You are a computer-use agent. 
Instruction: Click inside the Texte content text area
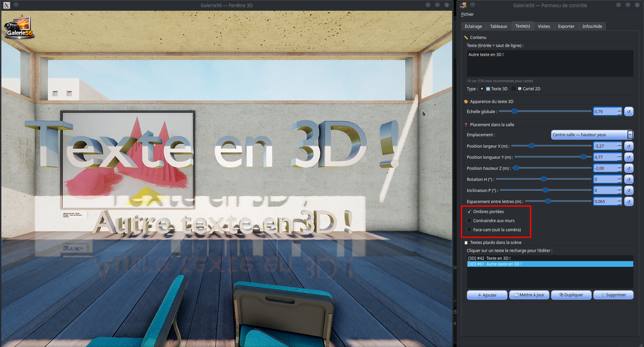[550, 63]
